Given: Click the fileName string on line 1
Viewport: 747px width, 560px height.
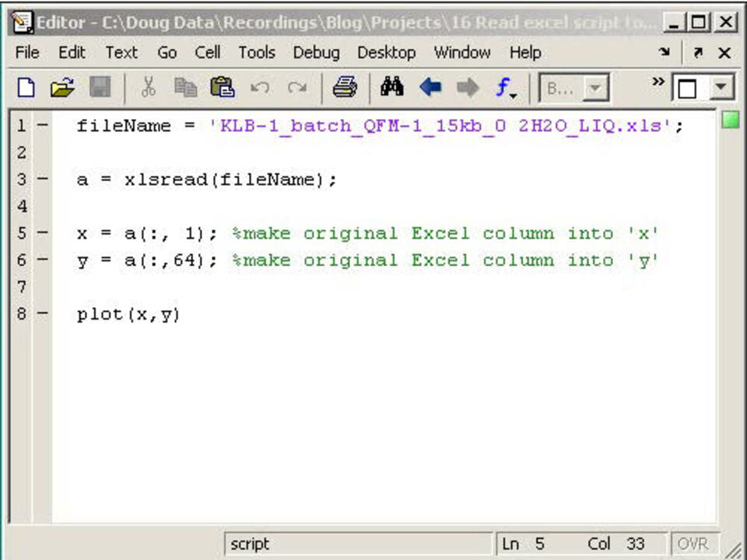Looking at the screenshot, I should pyautogui.click(x=445, y=126).
